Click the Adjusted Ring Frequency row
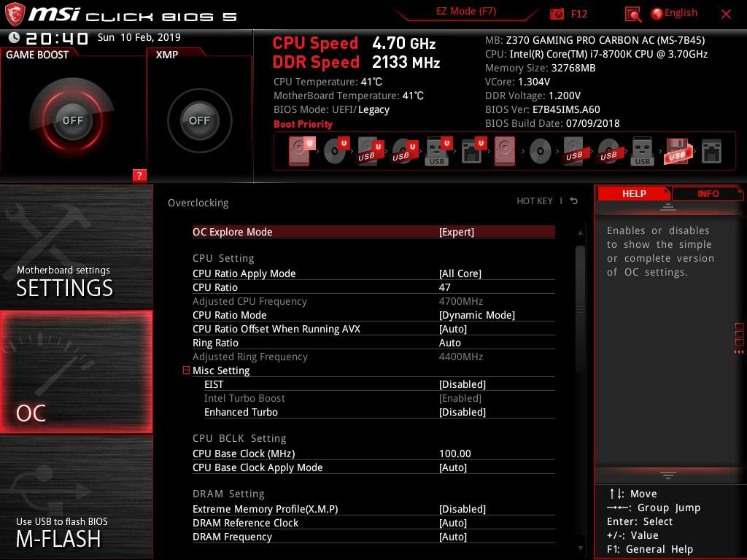 tap(373, 356)
